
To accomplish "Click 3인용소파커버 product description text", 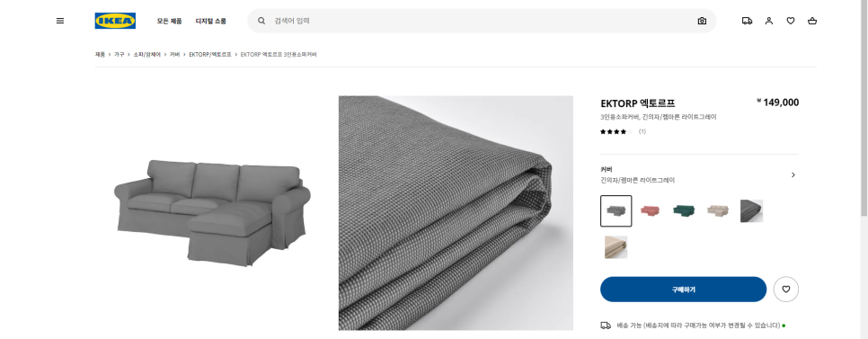I will [x=659, y=118].
